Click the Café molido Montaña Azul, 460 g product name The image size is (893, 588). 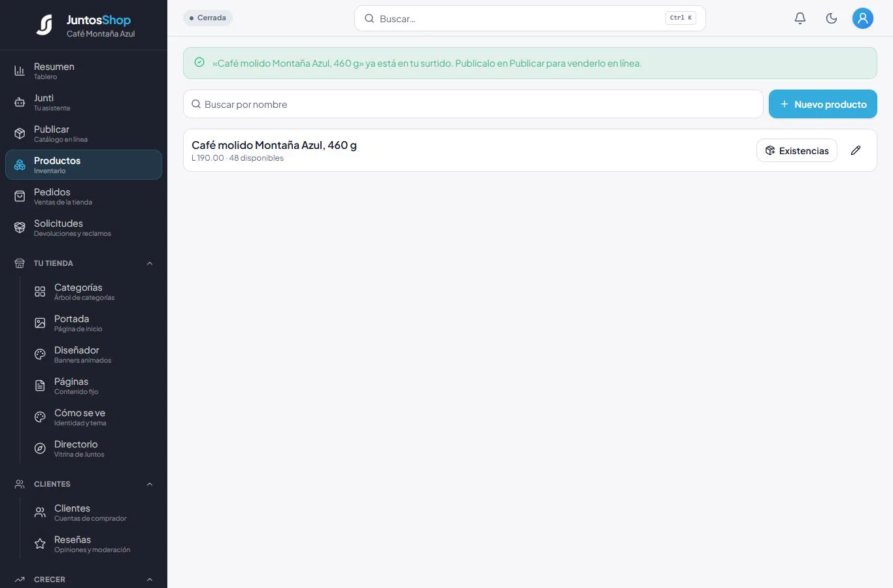point(274,145)
